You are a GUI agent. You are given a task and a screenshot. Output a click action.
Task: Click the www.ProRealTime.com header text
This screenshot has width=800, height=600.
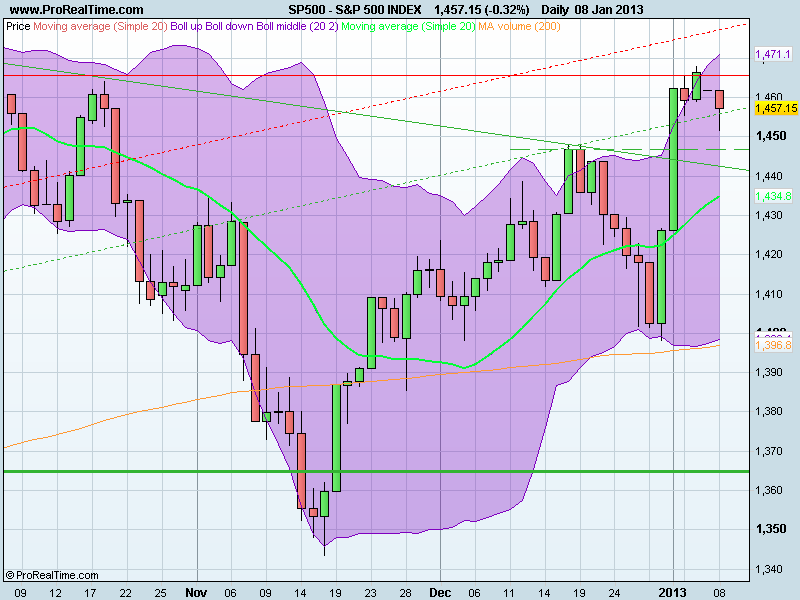pos(77,9)
